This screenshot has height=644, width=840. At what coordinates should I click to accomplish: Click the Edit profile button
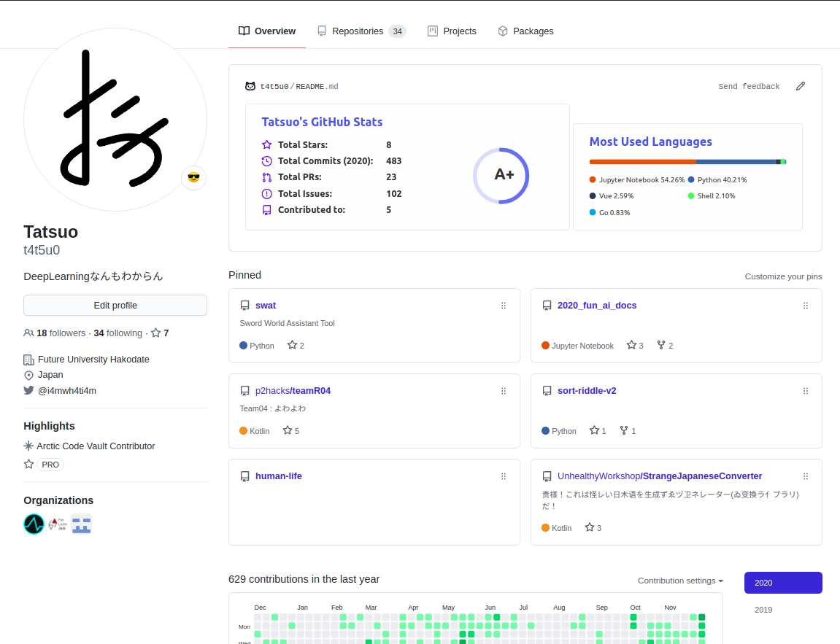click(115, 305)
